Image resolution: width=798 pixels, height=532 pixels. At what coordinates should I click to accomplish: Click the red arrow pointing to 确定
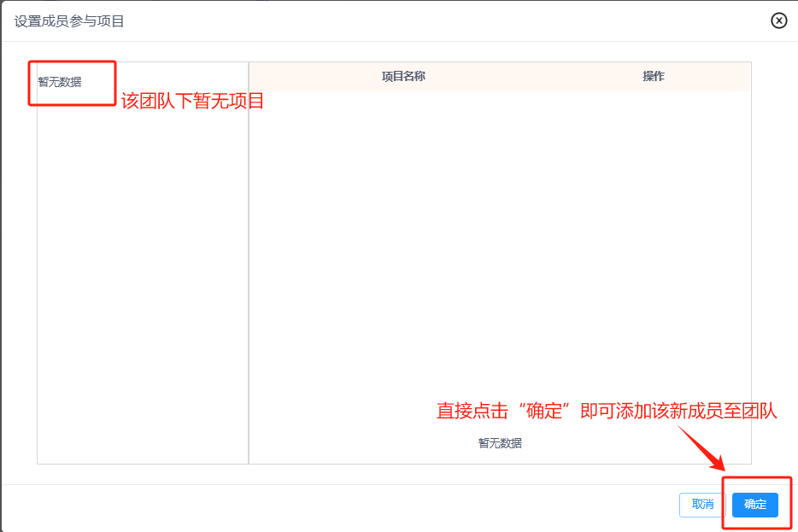(702, 450)
